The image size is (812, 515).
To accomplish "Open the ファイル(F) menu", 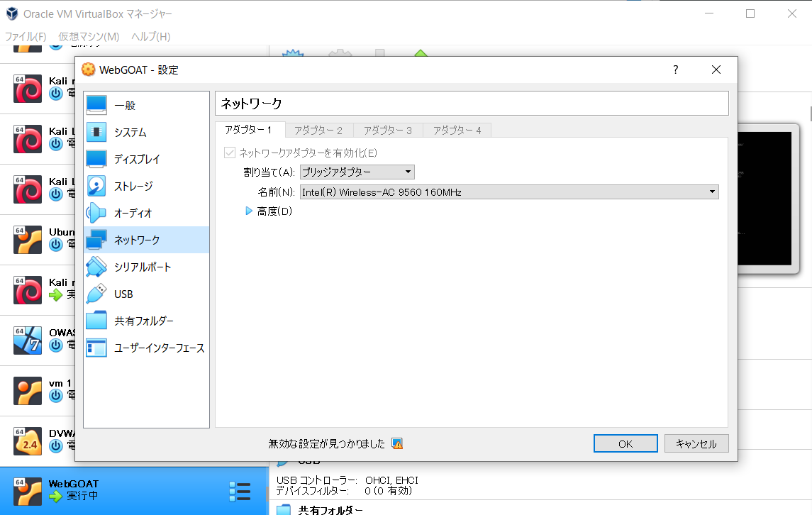I will [26, 36].
